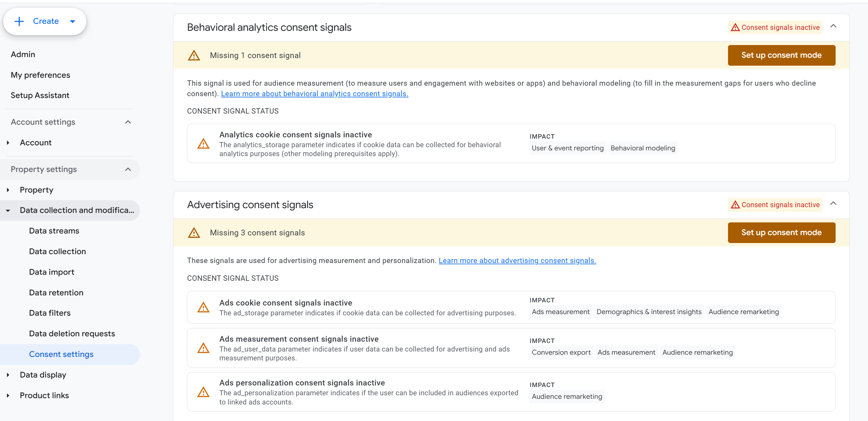
Task: Collapse the Property settings section
Action: pyautogui.click(x=128, y=169)
